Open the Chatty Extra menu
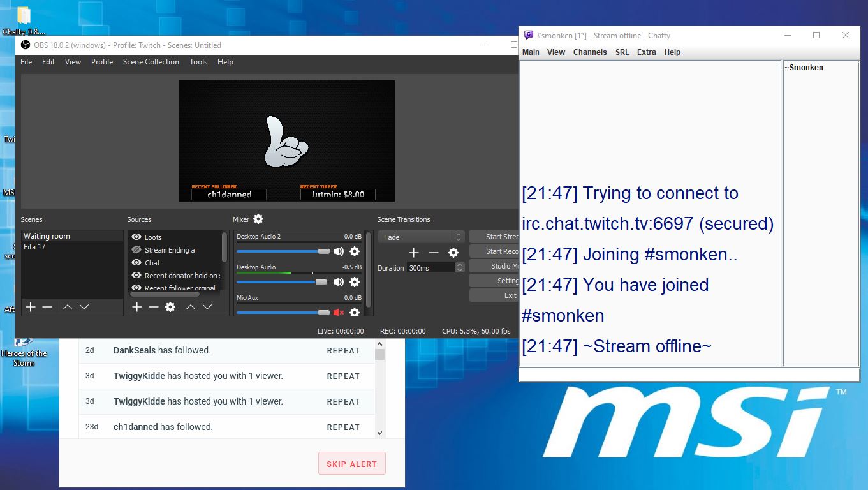 pyautogui.click(x=646, y=52)
